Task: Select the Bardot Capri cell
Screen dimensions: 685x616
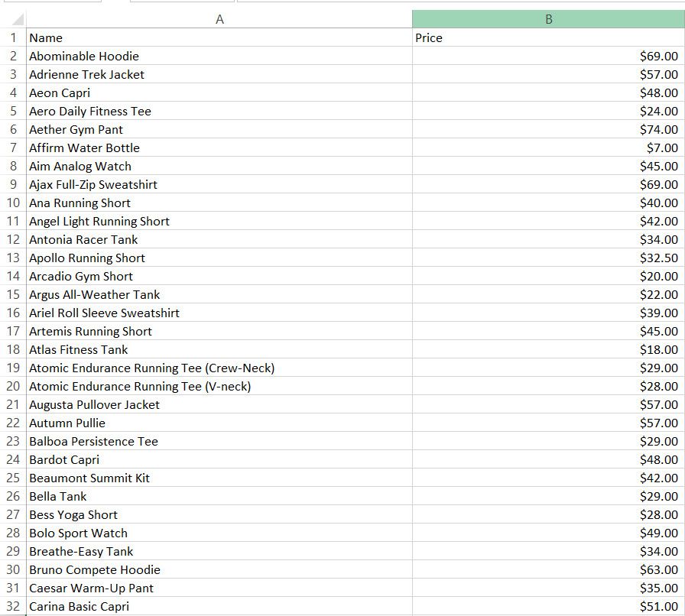Action: [219, 459]
